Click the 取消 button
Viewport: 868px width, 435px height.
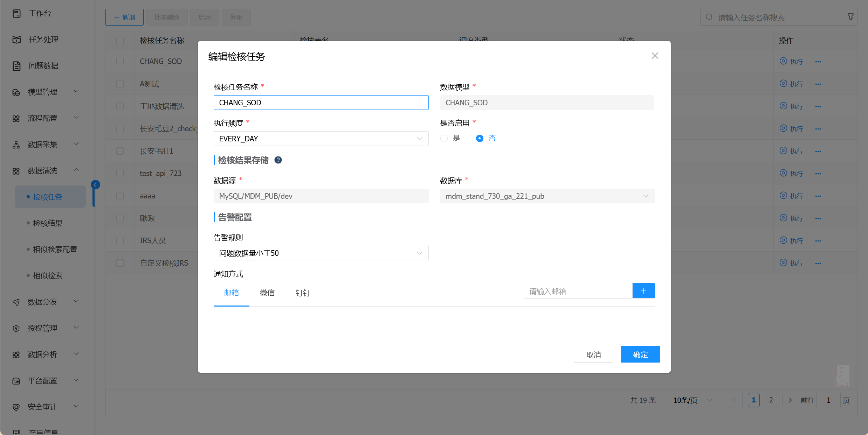pos(593,354)
